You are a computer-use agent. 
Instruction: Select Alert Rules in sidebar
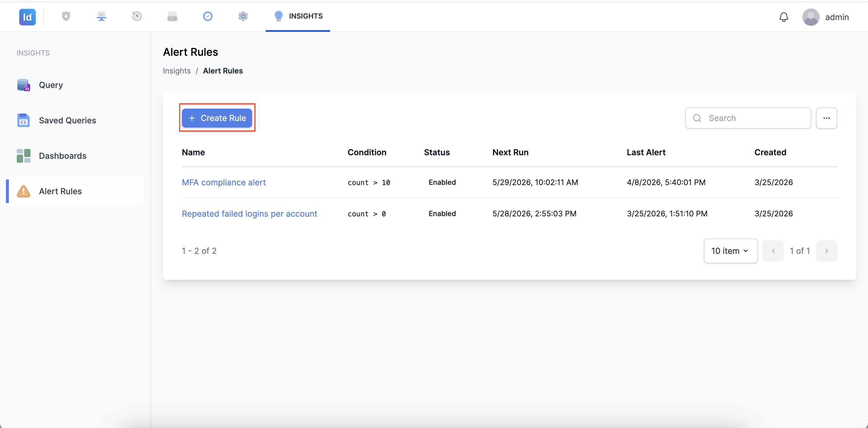(75, 191)
